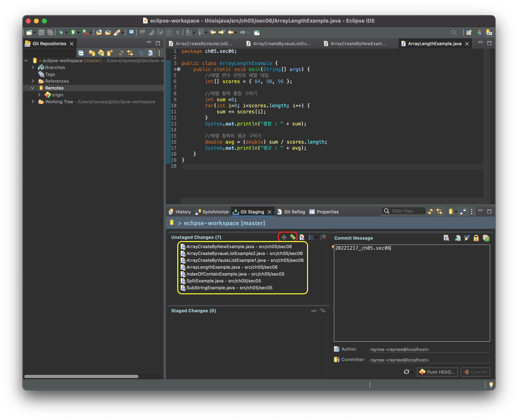This screenshot has width=518, height=420.
Task: Click Clone a Git Repository icon
Action: tap(101, 53)
